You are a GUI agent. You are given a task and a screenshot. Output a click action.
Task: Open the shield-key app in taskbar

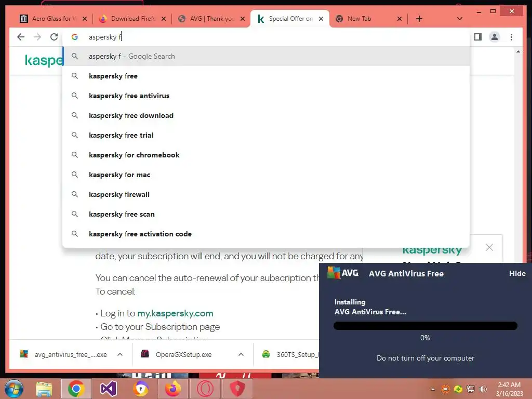click(x=140, y=389)
